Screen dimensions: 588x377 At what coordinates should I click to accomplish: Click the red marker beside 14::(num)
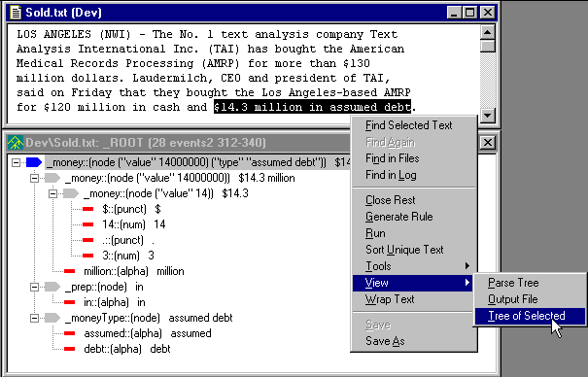[88, 224]
